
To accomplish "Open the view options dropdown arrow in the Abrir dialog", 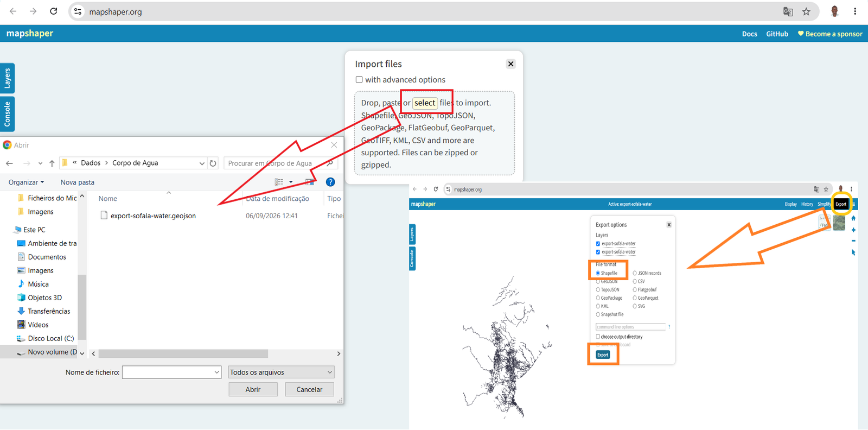I will [291, 182].
